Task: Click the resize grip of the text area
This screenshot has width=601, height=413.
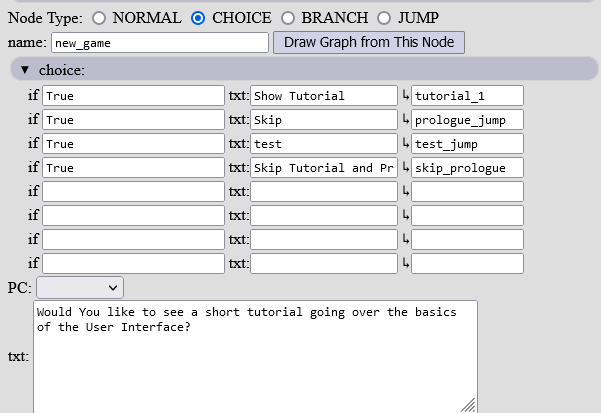Action: click(468, 405)
